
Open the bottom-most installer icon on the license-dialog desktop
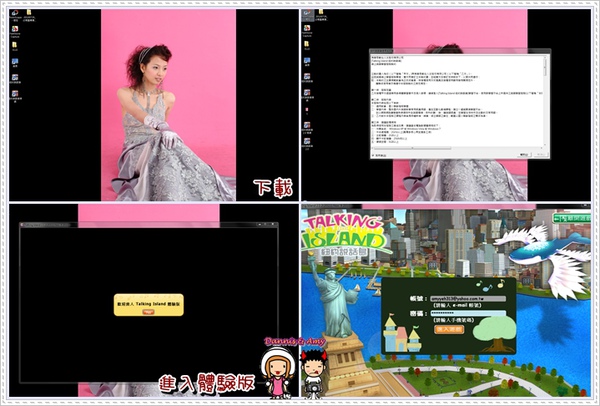(307, 143)
